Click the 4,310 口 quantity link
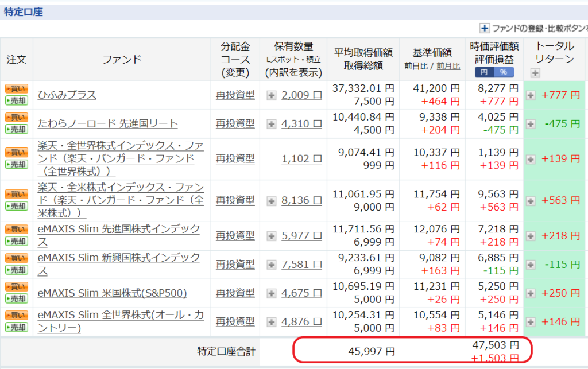Image resolution: width=588 pixels, height=369 pixels. click(301, 123)
